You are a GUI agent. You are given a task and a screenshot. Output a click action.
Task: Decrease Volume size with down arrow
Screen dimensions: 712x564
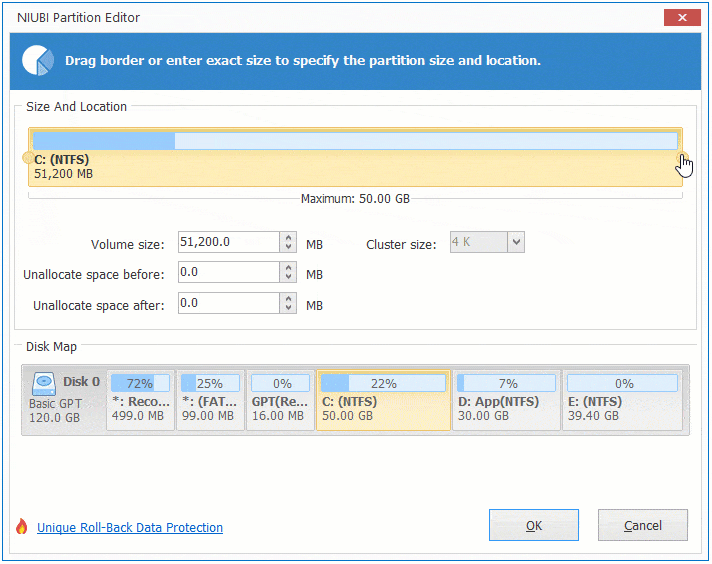[289, 248]
